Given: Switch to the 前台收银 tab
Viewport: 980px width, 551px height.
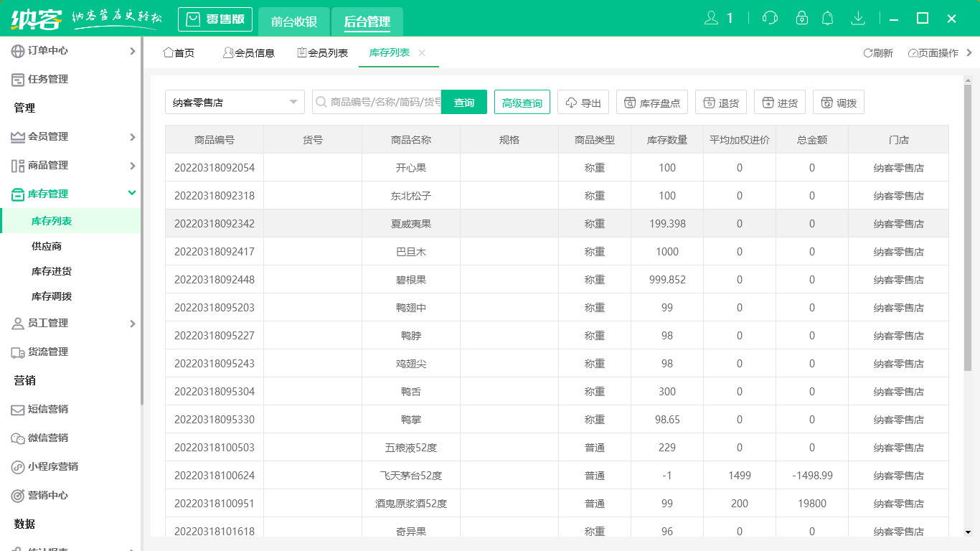Looking at the screenshot, I should click(294, 22).
